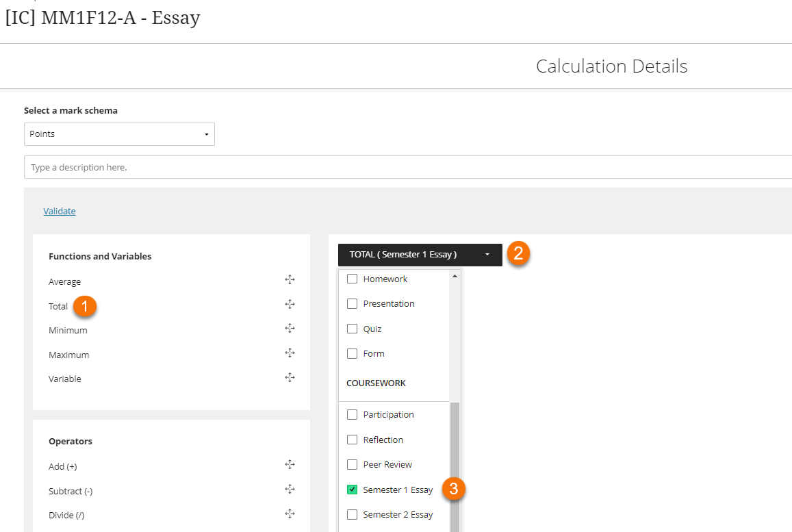Select the Total function label
Viewport: 792px width, 532px height.
[58, 306]
